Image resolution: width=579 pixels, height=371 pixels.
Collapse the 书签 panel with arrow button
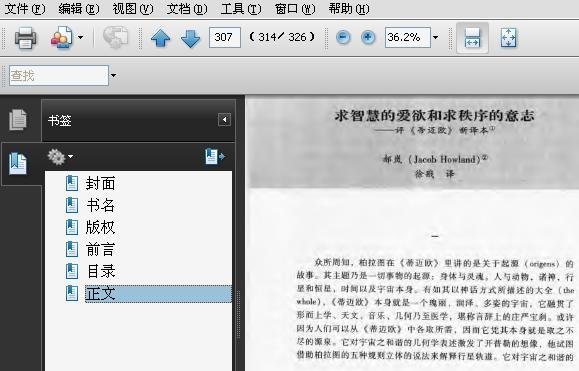pos(224,120)
